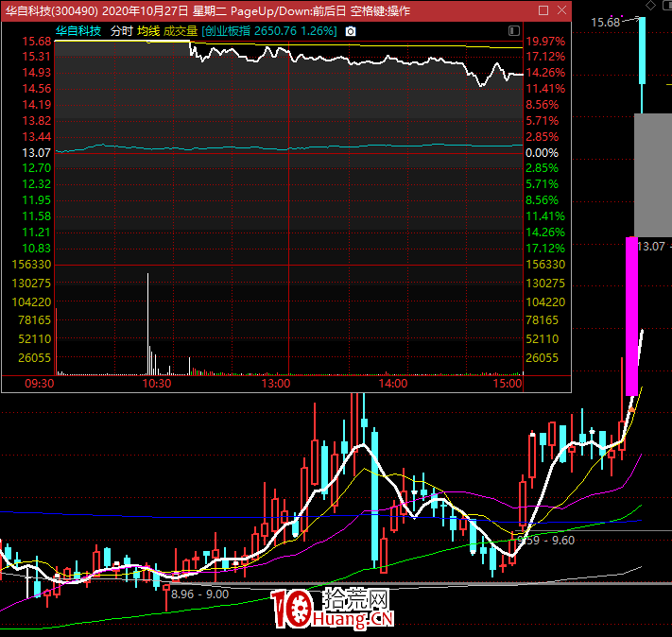Click the 9.59 - 9.60 price annotation
The width and height of the screenshot is (672, 637).
coord(546,541)
